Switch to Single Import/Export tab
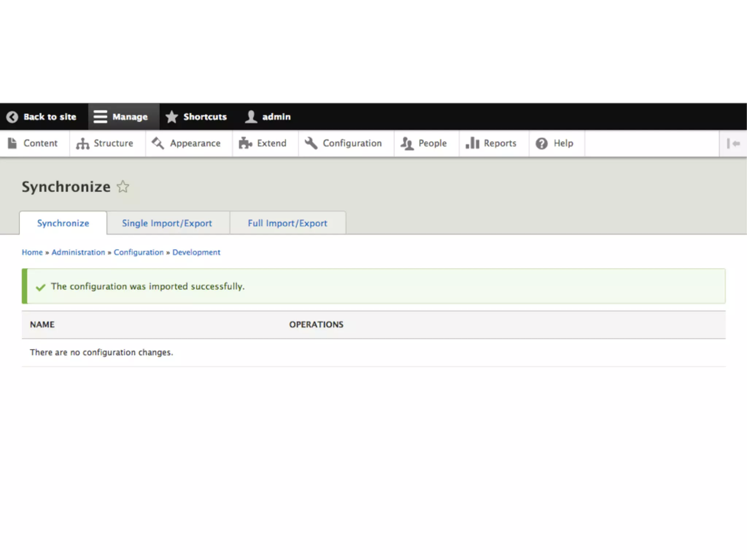The width and height of the screenshot is (747, 560). (167, 223)
